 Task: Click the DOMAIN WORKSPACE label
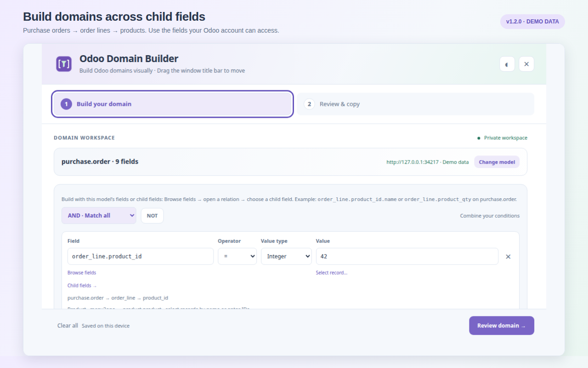pos(84,138)
